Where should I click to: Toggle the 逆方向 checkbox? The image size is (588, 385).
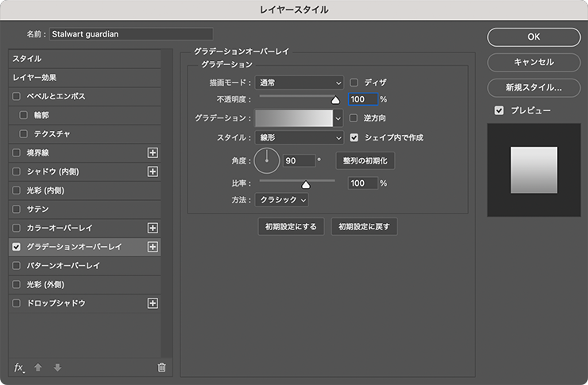(354, 118)
